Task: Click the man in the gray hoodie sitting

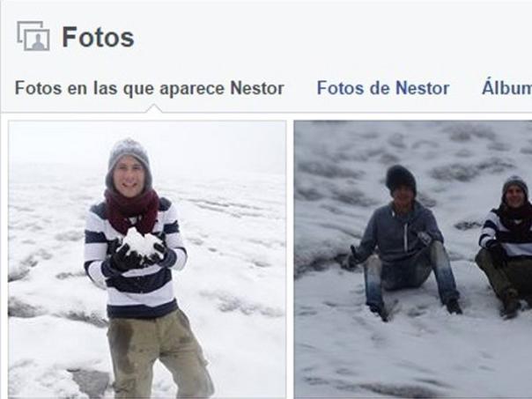Action: coord(402,242)
